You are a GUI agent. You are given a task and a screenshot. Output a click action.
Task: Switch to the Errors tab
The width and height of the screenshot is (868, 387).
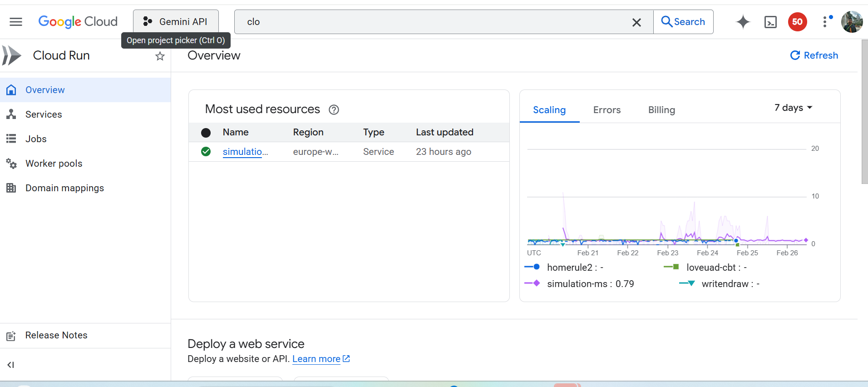[x=607, y=110]
